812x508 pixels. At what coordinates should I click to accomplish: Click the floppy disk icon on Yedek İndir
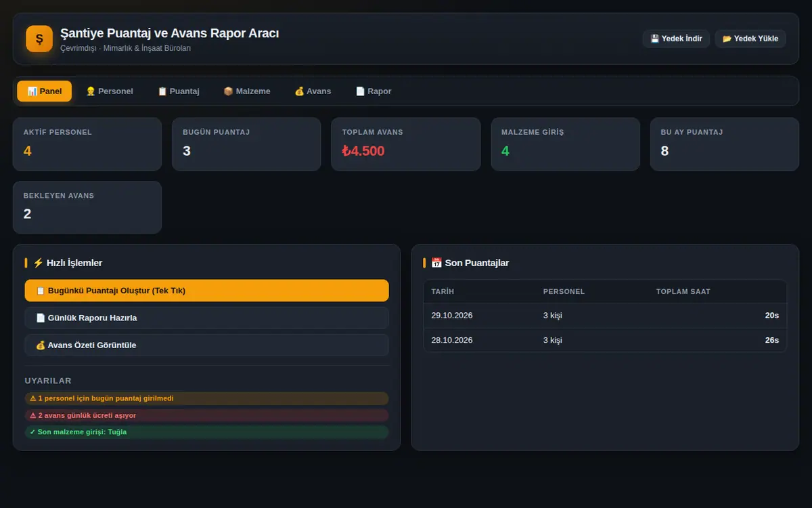[x=654, y=39]
